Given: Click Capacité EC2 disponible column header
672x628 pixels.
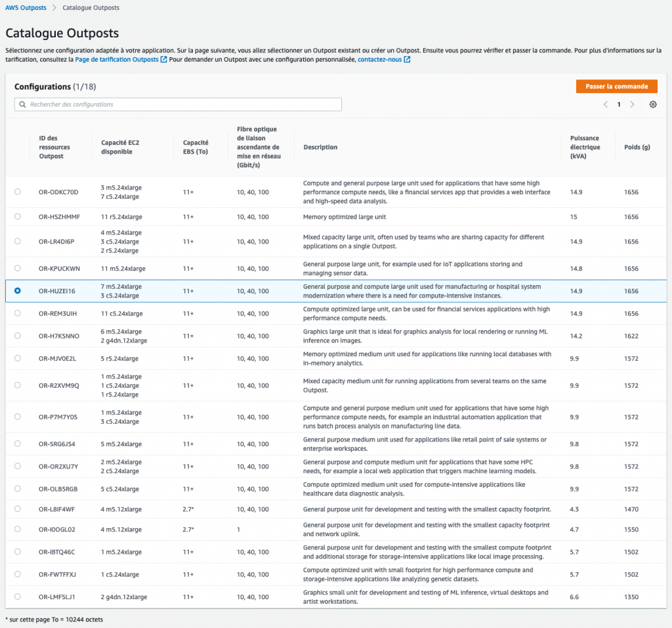Looking at the screenshot, I should coord(120,147).
